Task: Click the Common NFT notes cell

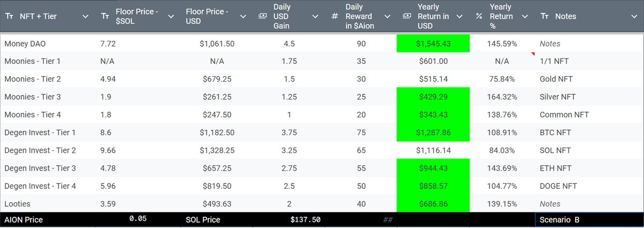Action: 589,115
